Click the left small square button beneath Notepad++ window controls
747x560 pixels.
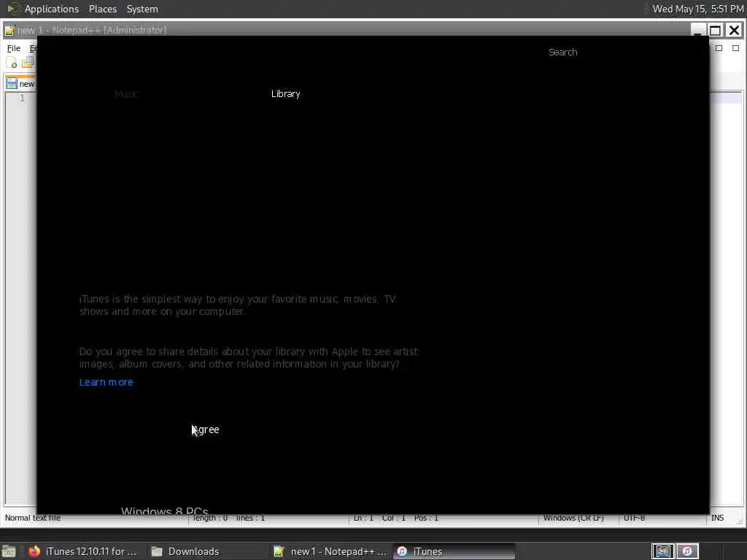click(719, 48)
